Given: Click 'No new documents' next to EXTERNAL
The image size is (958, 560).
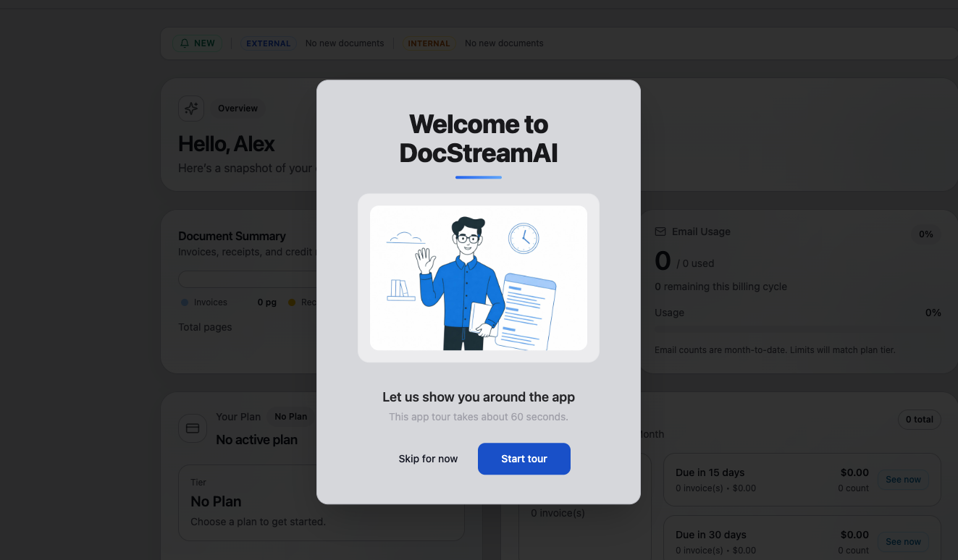Looking at the screenshot, I should [345, 43].
